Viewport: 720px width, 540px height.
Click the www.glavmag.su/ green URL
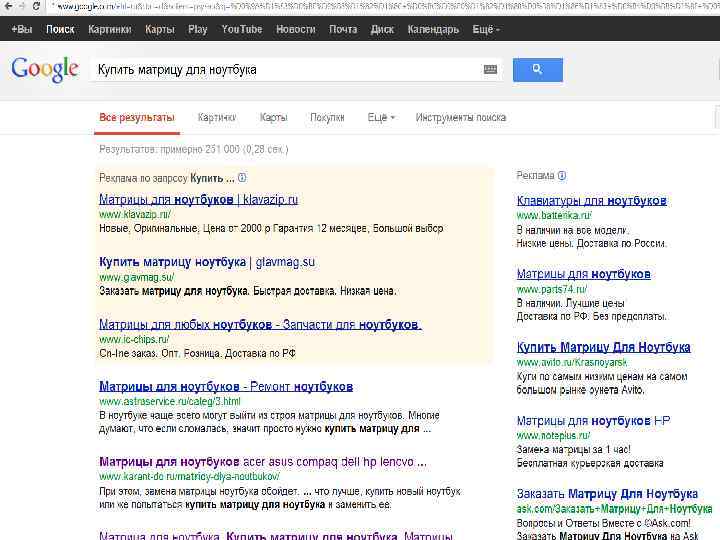pyautogui.click(x=137, y=277)
